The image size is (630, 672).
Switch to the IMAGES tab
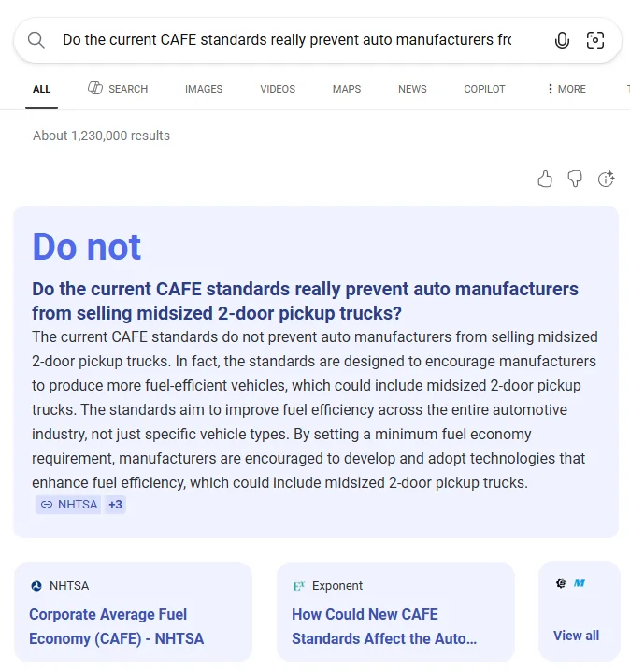tap(204, 89)
